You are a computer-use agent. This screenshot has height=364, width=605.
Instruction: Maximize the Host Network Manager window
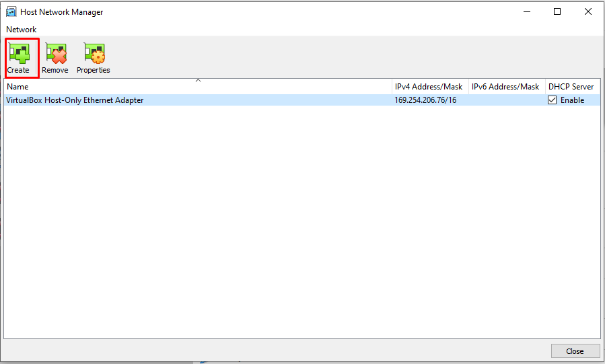pos(557,11)
